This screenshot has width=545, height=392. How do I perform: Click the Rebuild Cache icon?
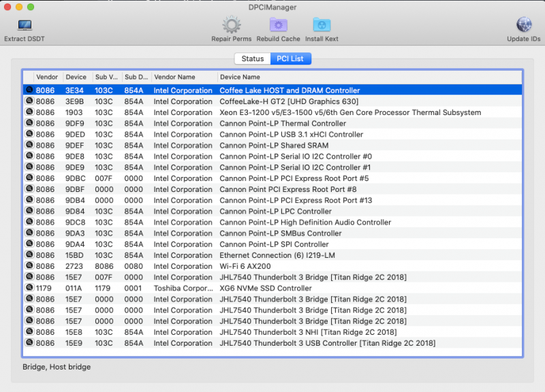[278, 26]
